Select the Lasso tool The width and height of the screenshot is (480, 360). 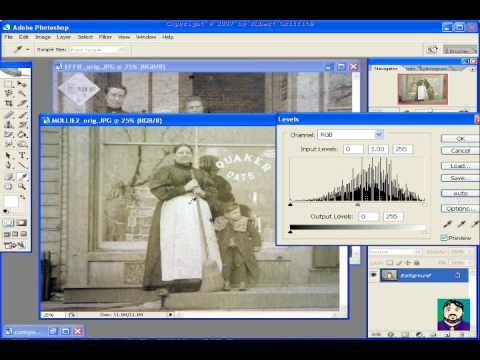click(9, 93)
